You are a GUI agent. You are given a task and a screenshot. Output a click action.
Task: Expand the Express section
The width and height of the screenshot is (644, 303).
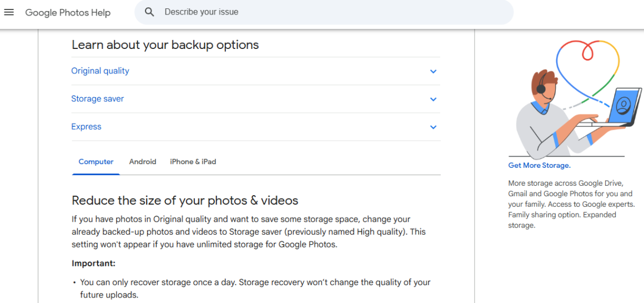256,127
